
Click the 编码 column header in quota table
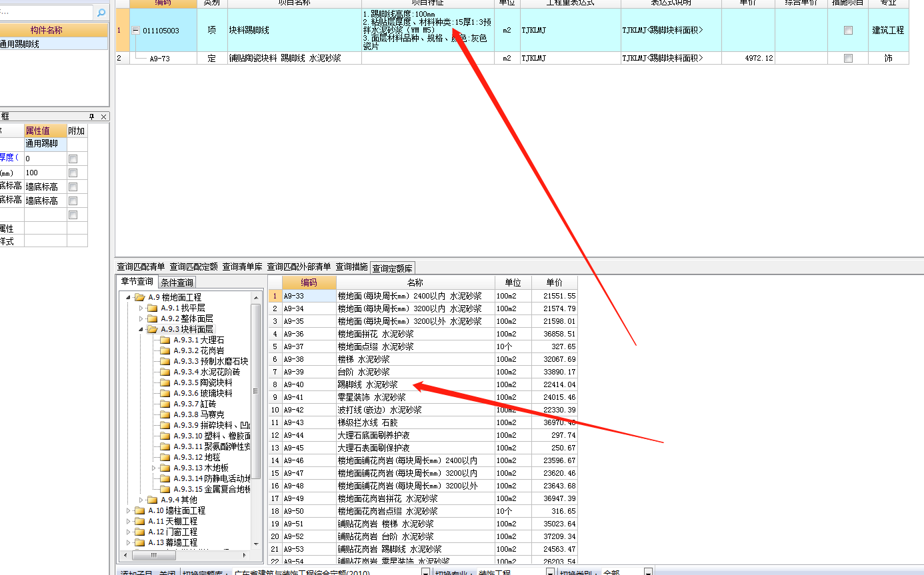pyautogui.click(x=309, y=283)
